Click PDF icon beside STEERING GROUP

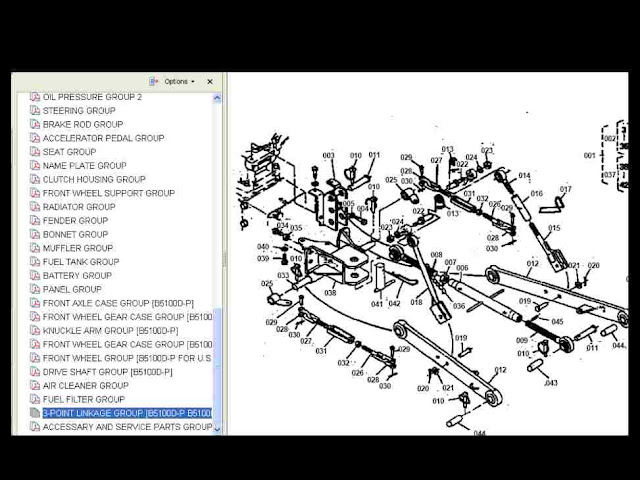tap(35, 111)
